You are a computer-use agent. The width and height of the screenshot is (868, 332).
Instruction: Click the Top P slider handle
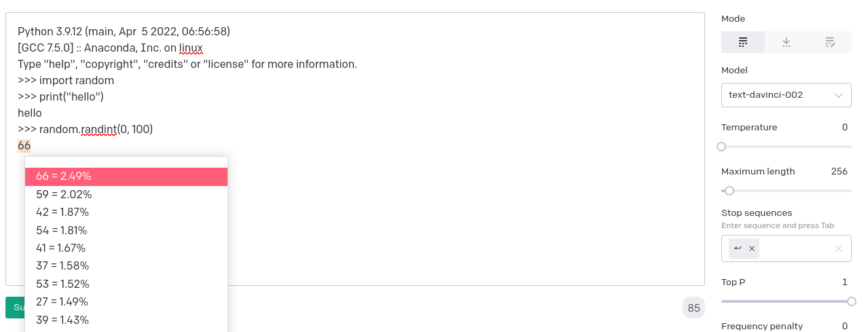click(x=851, y=301)
